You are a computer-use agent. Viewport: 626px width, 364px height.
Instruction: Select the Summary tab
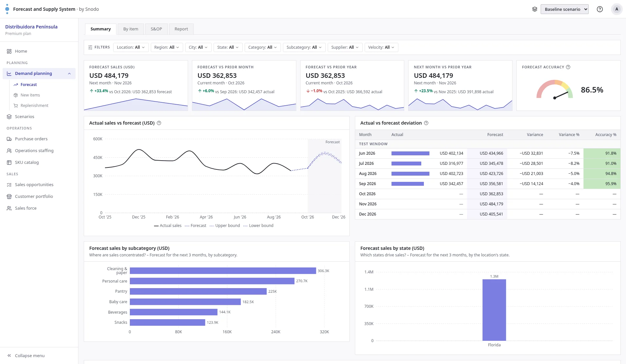pyautogui.click(x=101, y=29)
